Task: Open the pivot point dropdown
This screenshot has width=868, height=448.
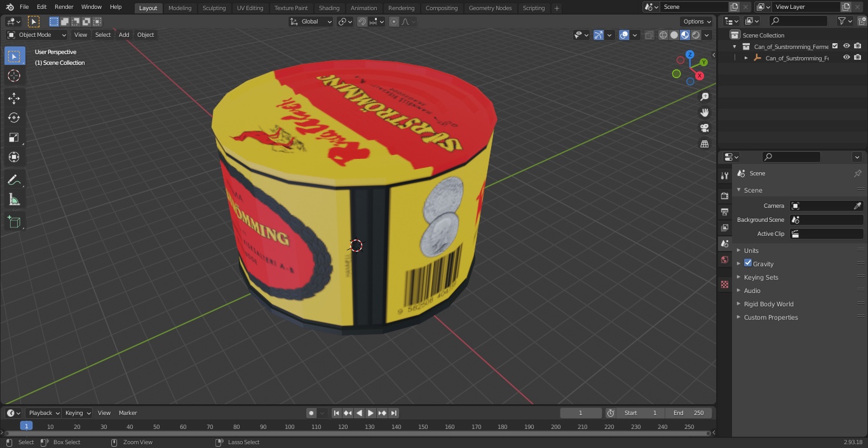Action: pyautogui.click(x=346, y=22)
